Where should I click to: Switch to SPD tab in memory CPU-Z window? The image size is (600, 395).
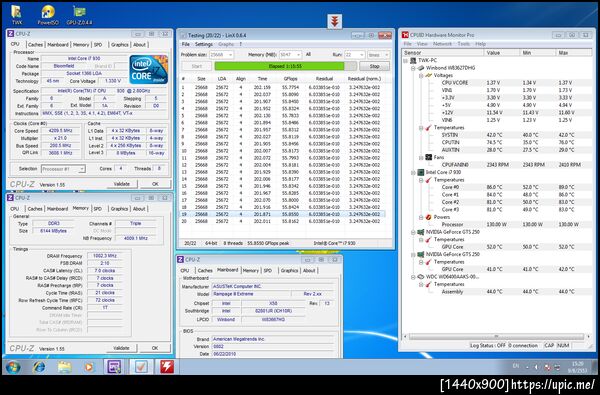[98, 209]
